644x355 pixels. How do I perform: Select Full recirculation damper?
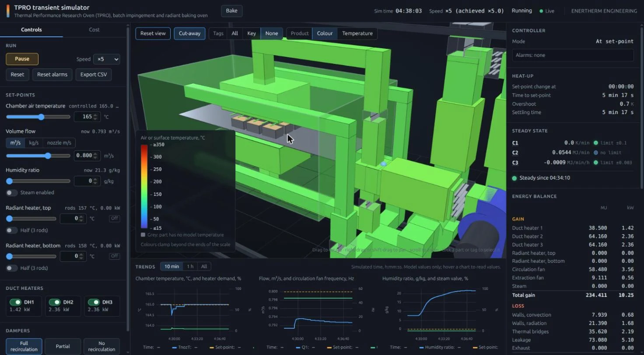tap(24, 346)
